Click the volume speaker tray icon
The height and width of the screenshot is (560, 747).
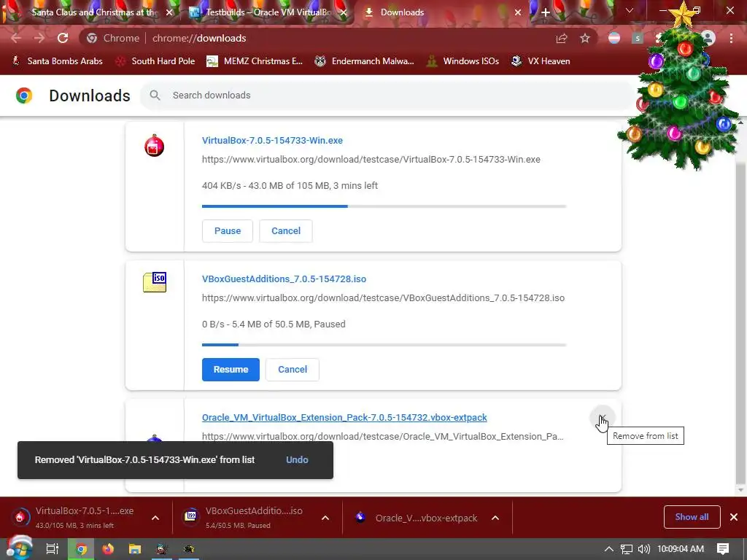point(643,549)
